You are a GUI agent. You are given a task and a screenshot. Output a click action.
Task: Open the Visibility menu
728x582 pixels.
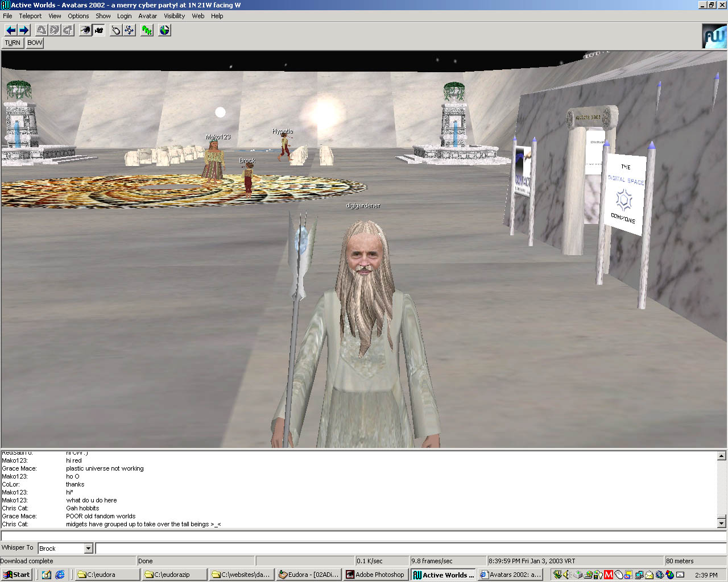[x=174, y=16]
